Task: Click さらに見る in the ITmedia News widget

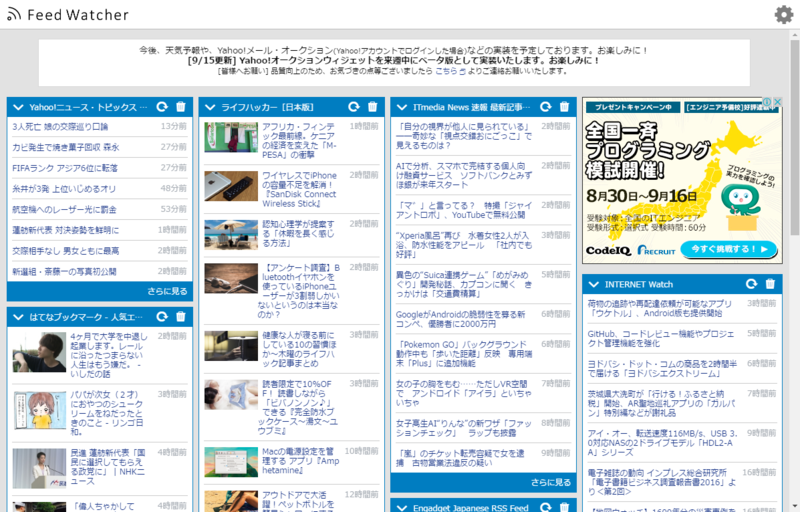Action: 551,482
